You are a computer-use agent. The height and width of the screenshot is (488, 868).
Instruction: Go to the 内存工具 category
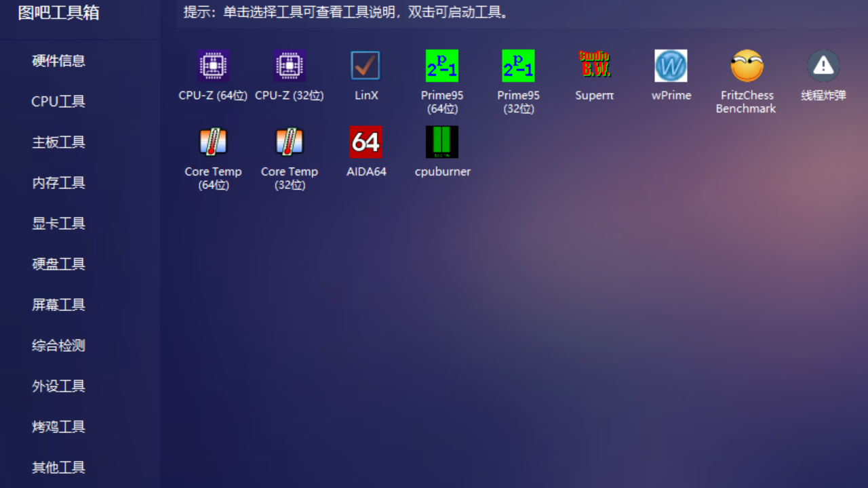click(58, 183)
